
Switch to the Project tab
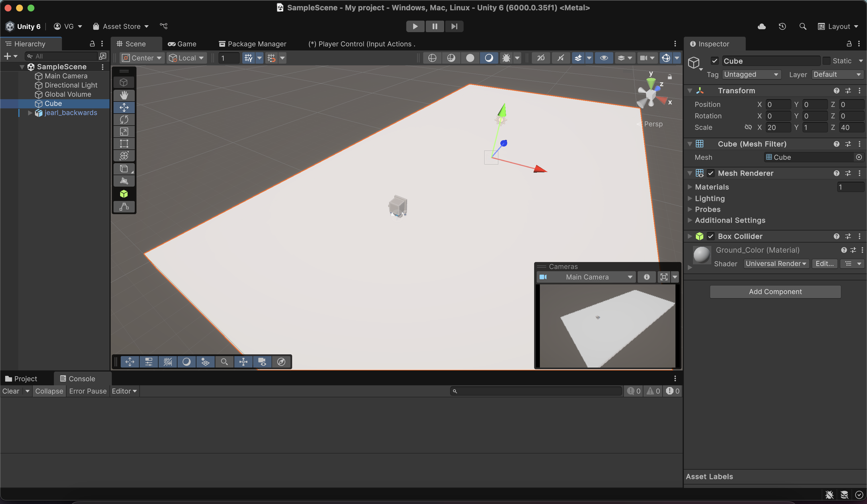click(21, 378)
